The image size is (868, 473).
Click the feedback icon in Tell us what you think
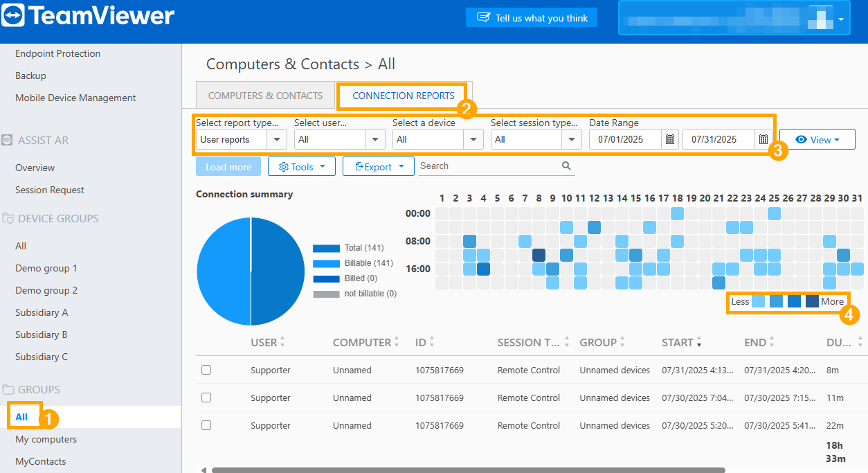[x=484, y=18]
